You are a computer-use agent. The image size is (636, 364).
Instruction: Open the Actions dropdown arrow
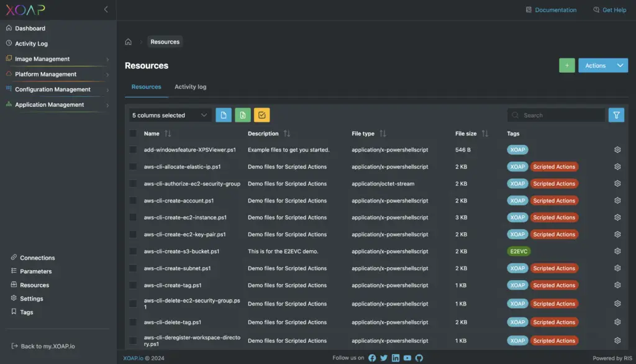point(620,65)
